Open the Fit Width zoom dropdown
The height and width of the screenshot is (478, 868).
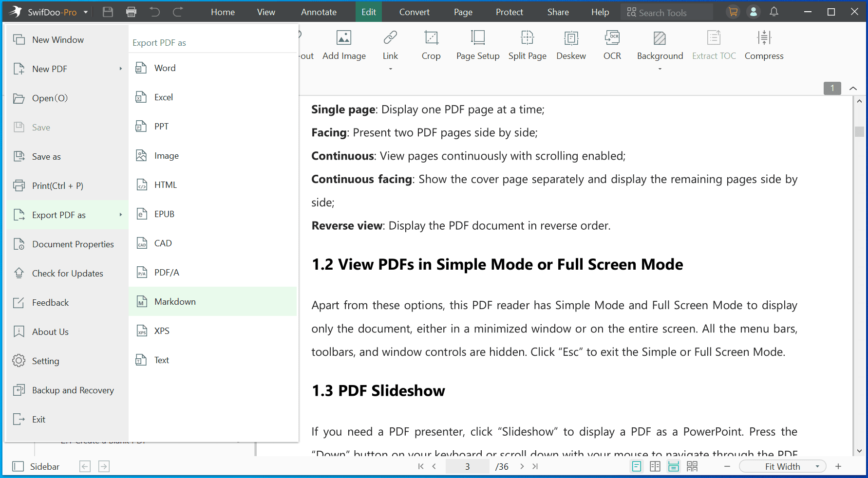[783, 466]
